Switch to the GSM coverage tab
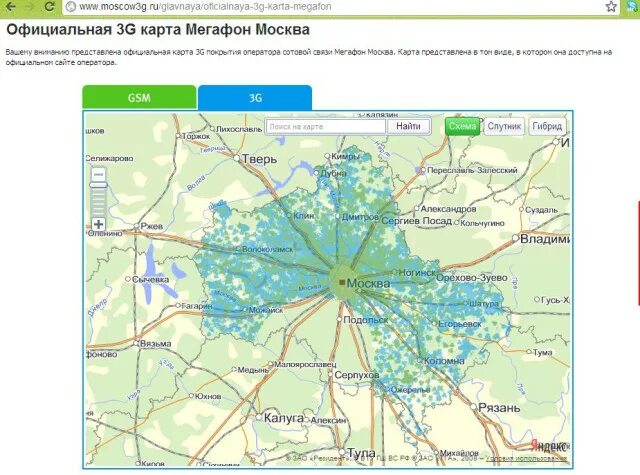The height and width of the screenshot is (475, 640). coord(139,98)
